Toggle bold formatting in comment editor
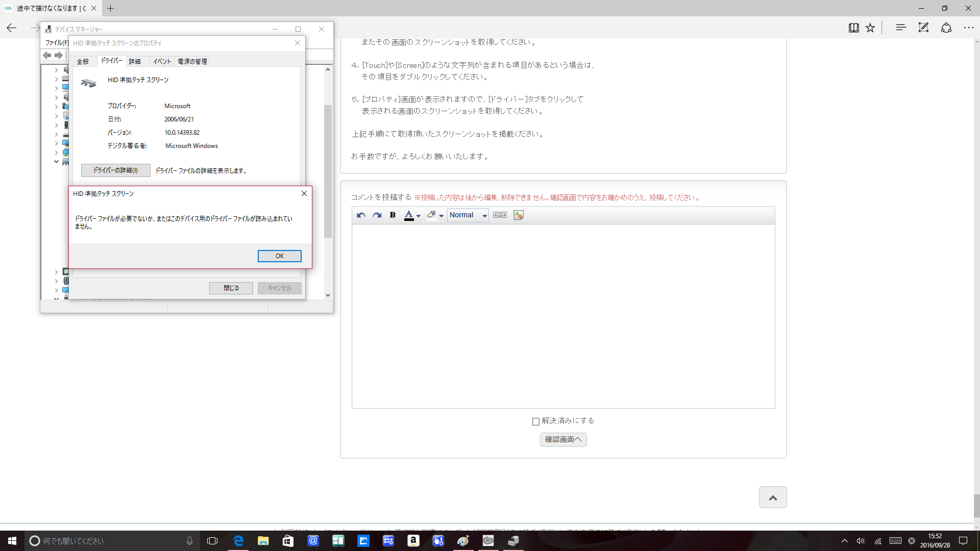 point(393,215)
